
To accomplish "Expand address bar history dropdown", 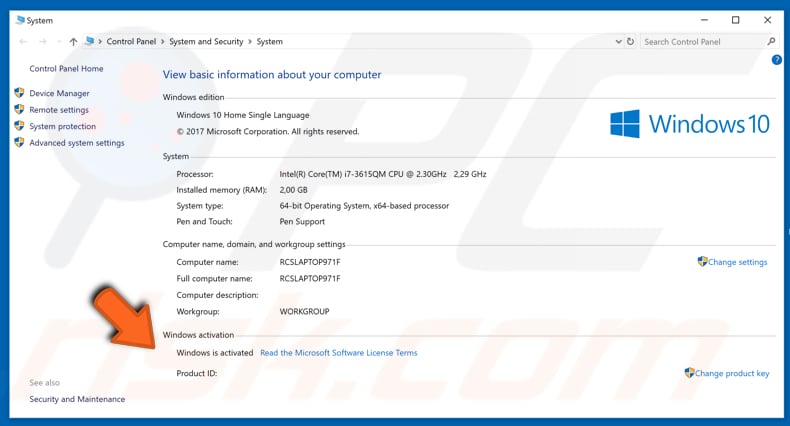I will [618, 42].
